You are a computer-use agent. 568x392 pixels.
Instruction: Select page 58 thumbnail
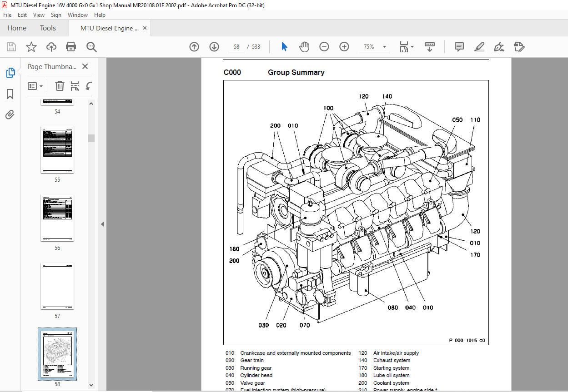[57, 354]
